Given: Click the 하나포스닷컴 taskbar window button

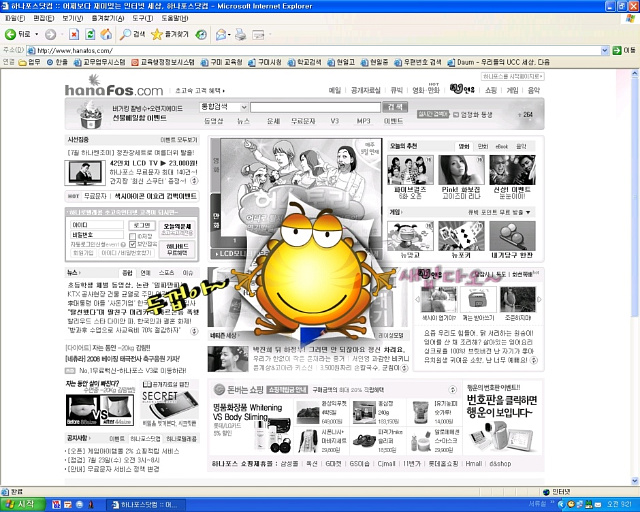Looking at the screenshot, I should click(x=146, y=505).
